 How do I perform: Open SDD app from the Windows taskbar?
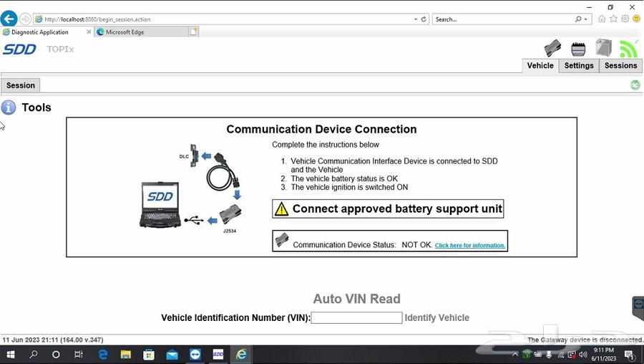point(218,355)
